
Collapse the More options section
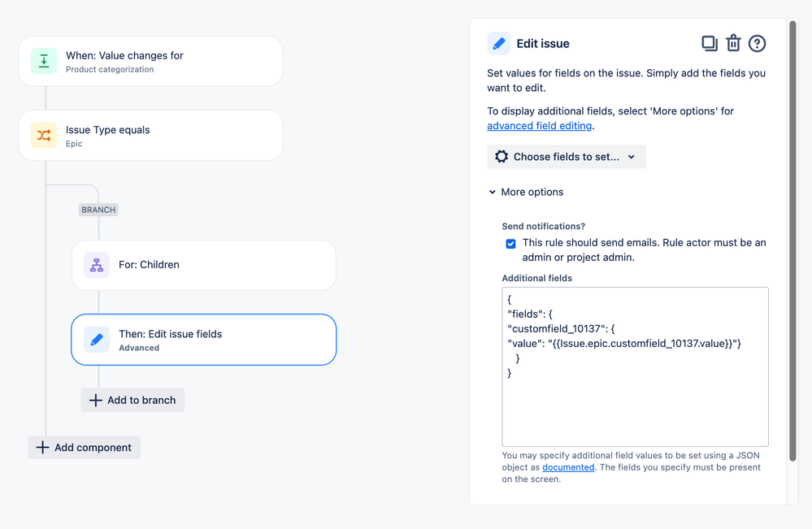526,192
